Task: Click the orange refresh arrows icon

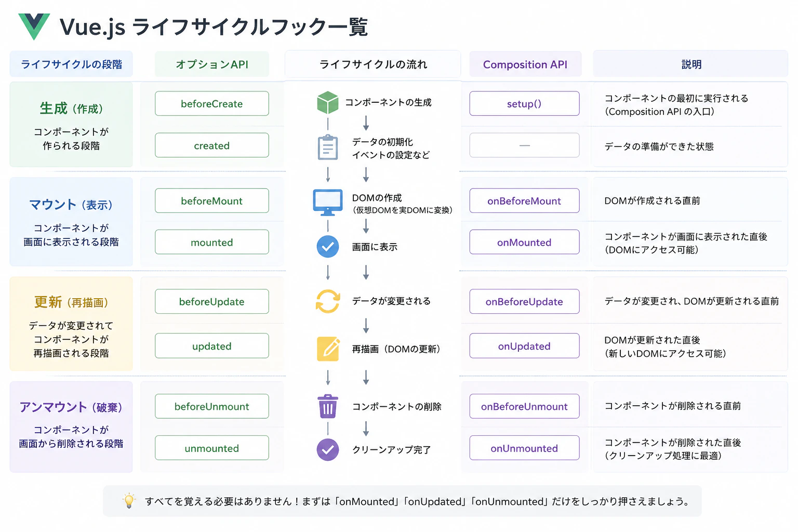Action: click(x=328, y=301)
